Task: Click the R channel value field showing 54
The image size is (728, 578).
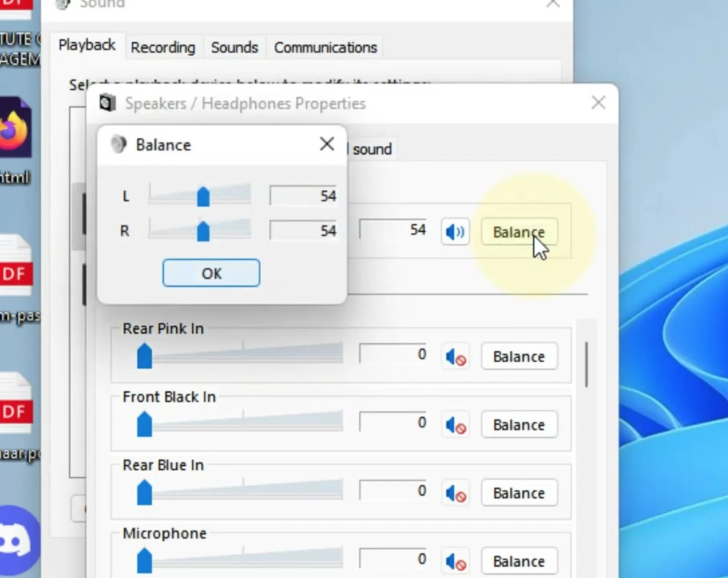Action: [303, 231]
